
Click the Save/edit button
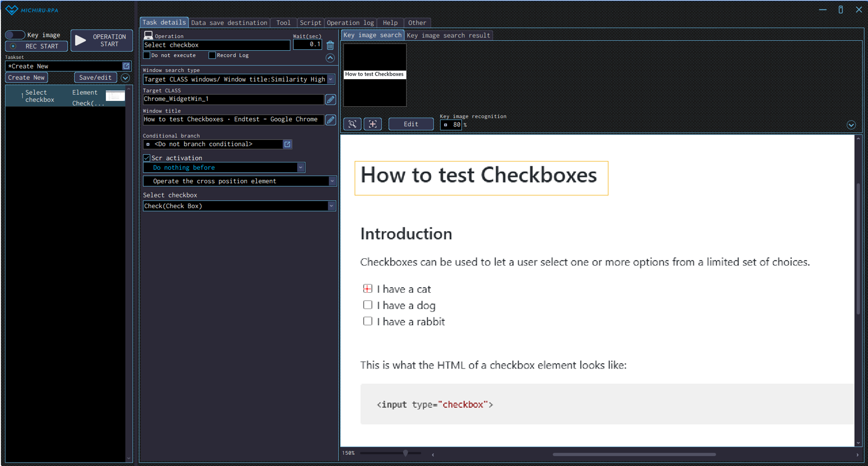(95, 77)
